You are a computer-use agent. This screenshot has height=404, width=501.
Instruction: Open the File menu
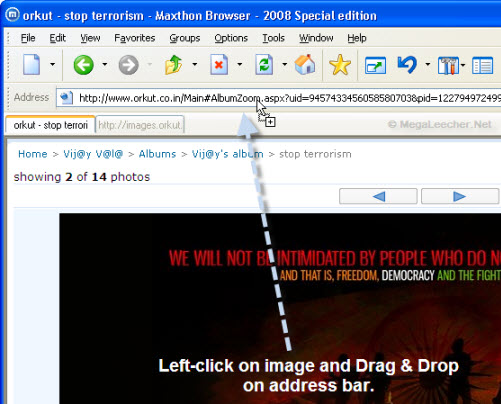point(28,38)
